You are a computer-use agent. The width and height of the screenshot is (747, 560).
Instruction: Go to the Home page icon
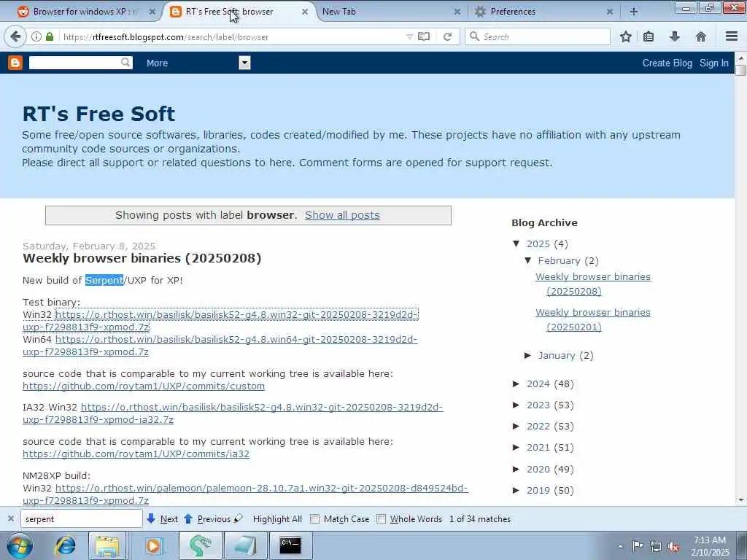[x=701, y=36]
